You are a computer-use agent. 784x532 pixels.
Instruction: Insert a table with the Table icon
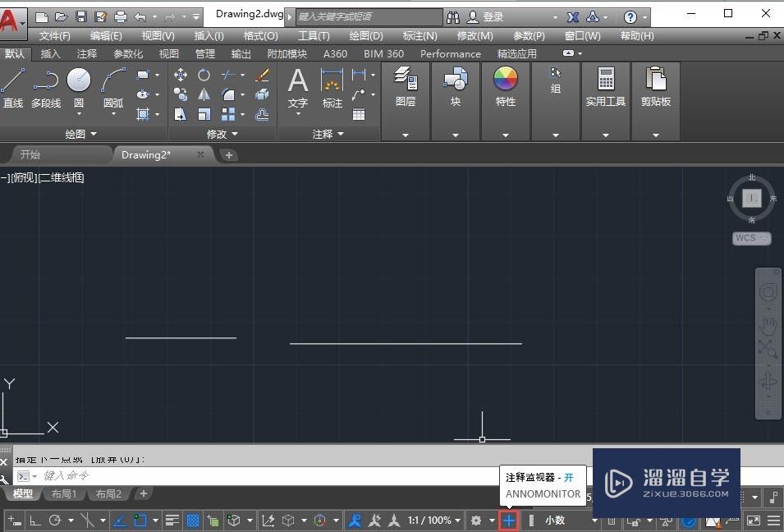point(359,114)
